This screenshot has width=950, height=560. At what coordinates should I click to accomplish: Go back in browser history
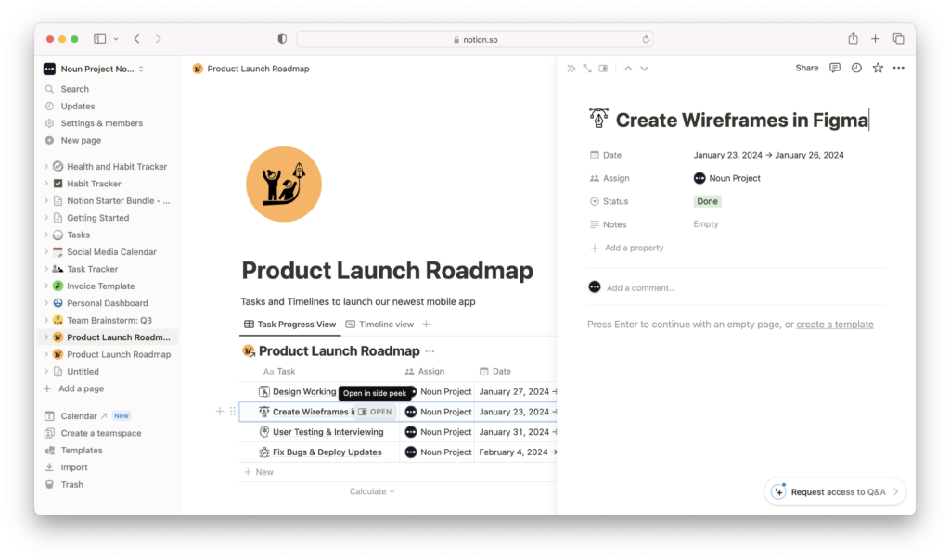137,39
